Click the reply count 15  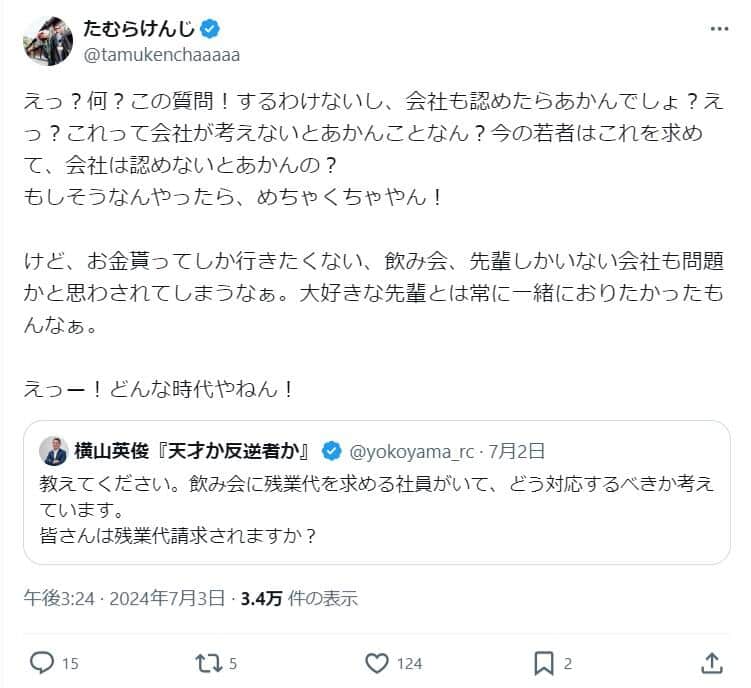(70, 663)
